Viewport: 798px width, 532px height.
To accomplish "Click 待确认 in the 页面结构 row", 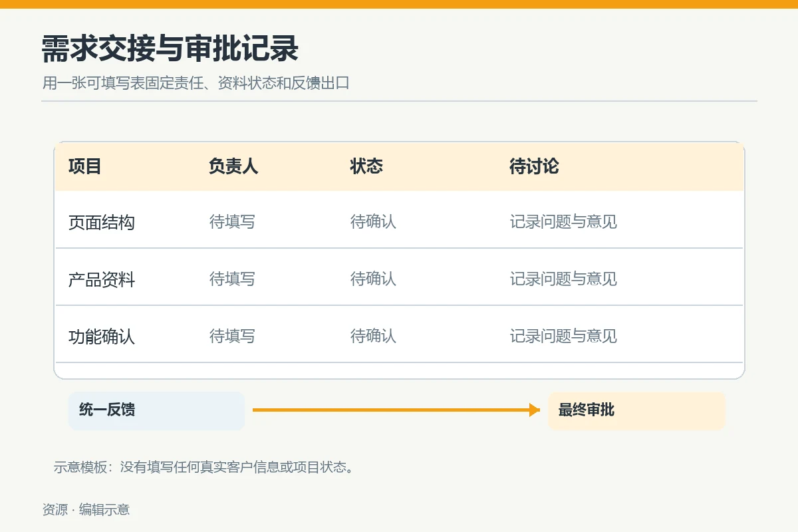I will pos(373,222).
